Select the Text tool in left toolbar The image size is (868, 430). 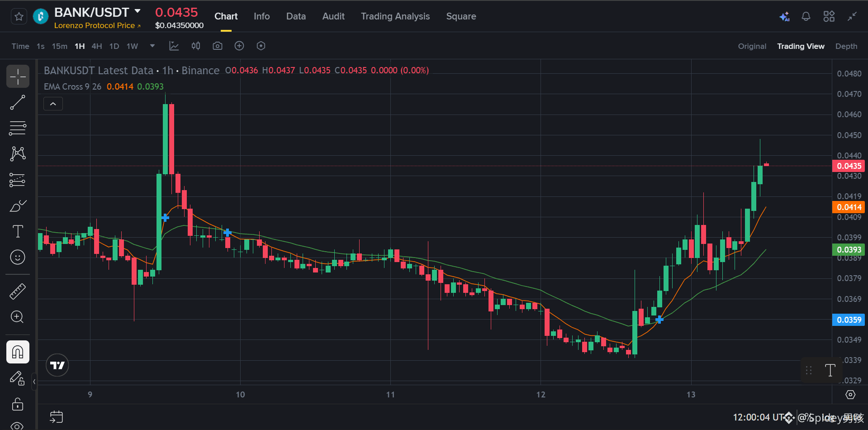[x=18, y=231]
